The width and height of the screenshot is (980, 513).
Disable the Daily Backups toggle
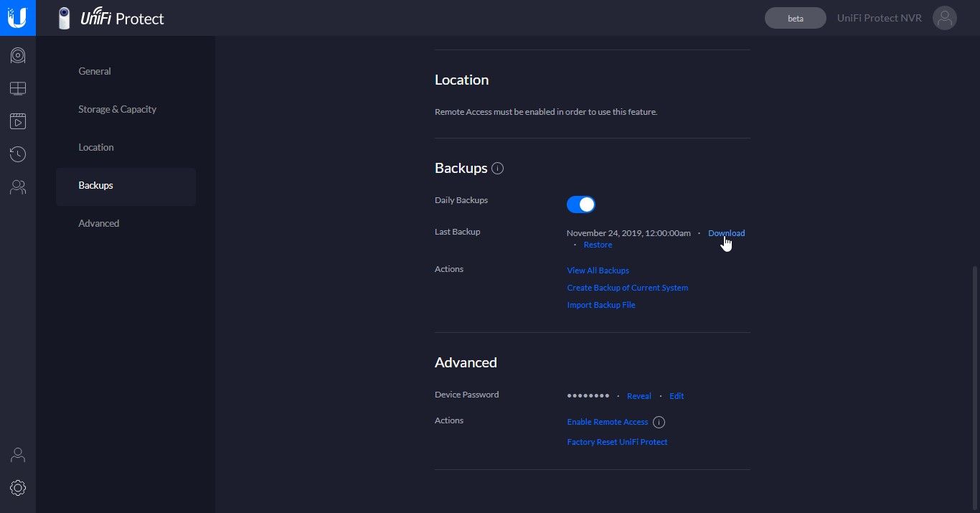[x=581, y=204]
